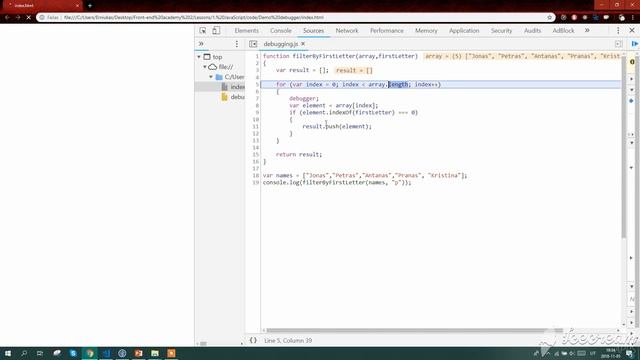640x360 pixels.
Task: Click the editor vertical scrollbar
Action: tap(624, 147)
